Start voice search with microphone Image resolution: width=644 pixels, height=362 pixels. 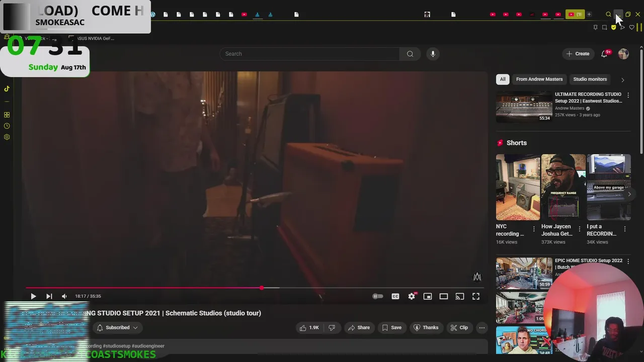click(x=433, y=54)
